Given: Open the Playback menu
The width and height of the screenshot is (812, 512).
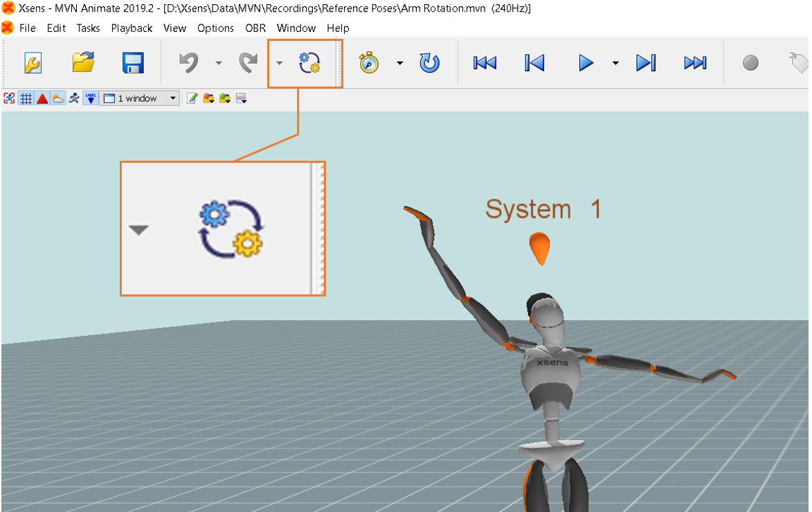Looking at the screenshot, I should coord(132,28).
